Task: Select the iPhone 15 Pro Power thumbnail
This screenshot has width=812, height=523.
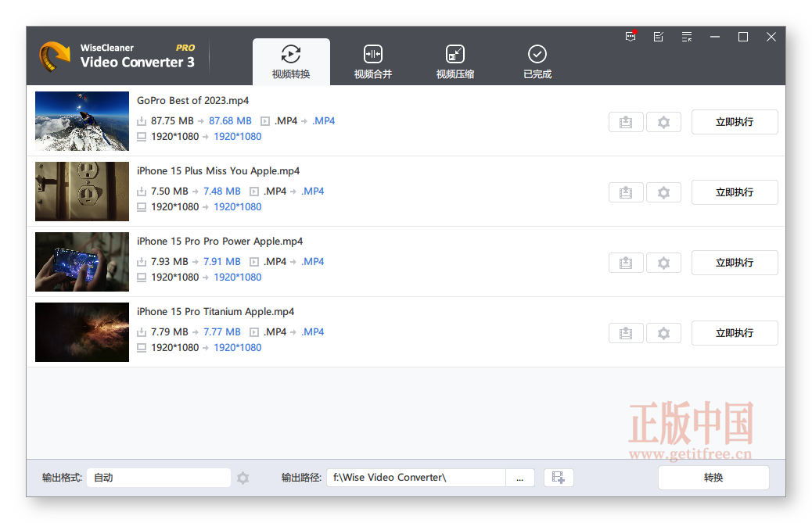Action: [x=82, y=262]
